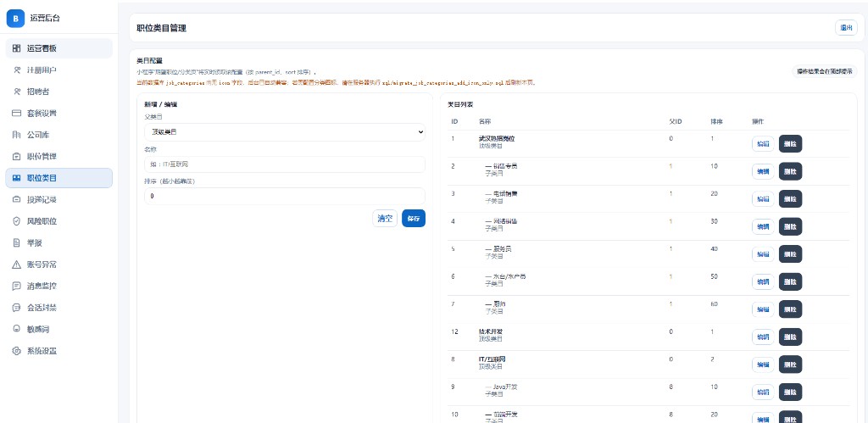Click the Java开发 category name
Screen dimensions: 868x423
[x=504, y=387]
